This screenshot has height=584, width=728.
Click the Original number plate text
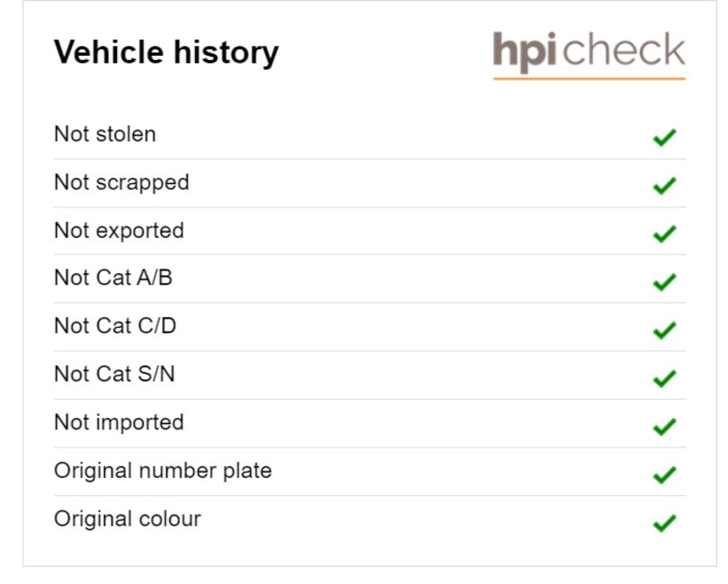[163, 471]
